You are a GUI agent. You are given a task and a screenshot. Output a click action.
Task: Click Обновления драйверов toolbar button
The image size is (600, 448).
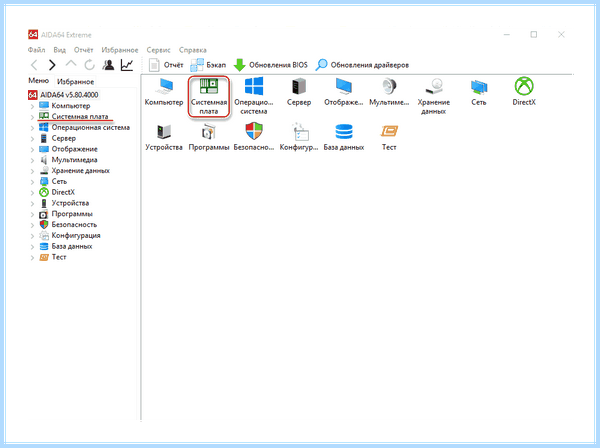tap(362, 65)
